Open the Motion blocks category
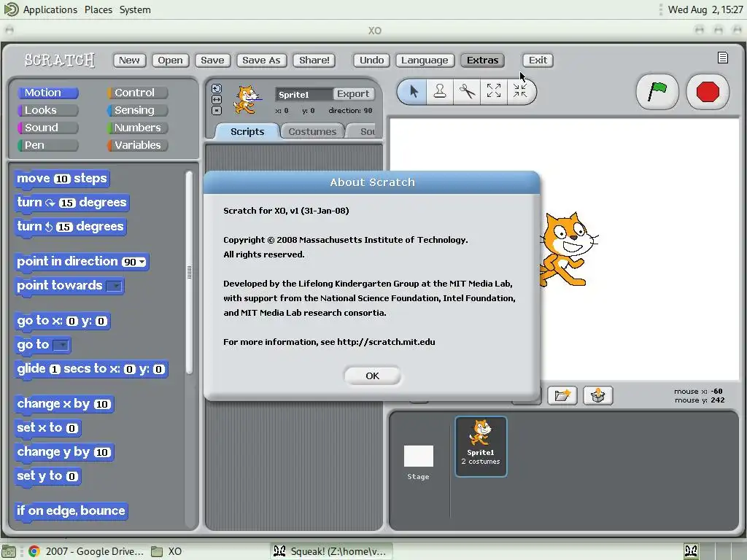 pos(47,93)
